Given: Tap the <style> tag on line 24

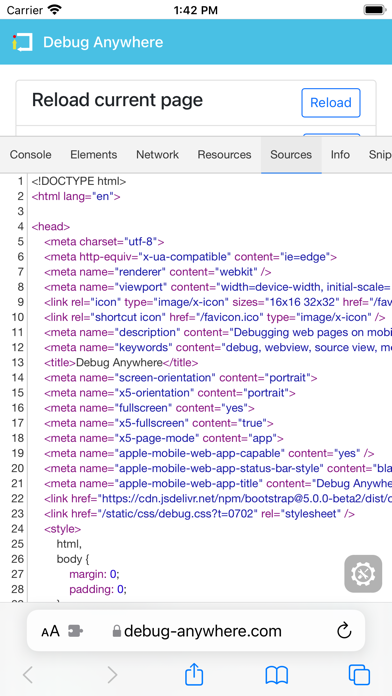Looking at the screenshot, I should pos(63,528).
